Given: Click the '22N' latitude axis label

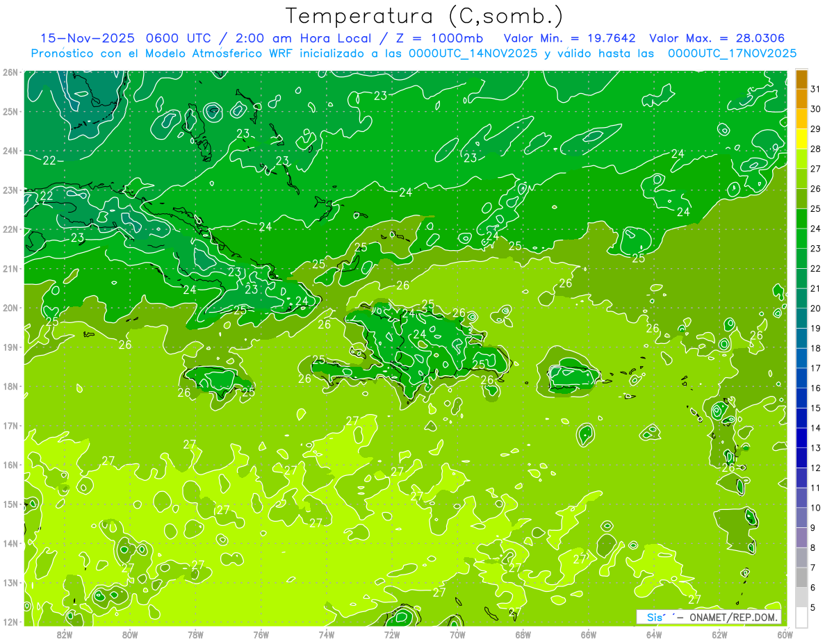Looking at the screenshot, I should pyautogui.click(x=11, y=229).
